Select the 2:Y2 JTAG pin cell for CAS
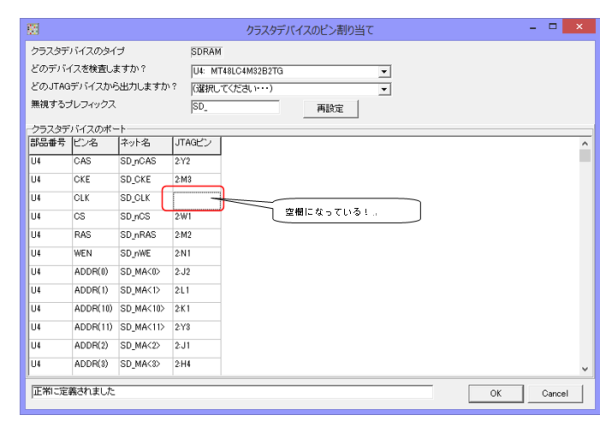The image size is (600, 427). [x=196, y=160]
